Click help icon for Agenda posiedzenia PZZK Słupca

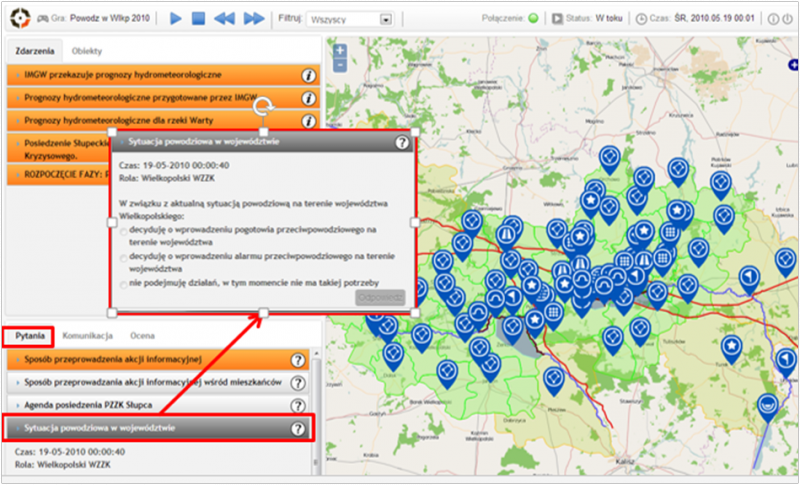pos(297,405)
